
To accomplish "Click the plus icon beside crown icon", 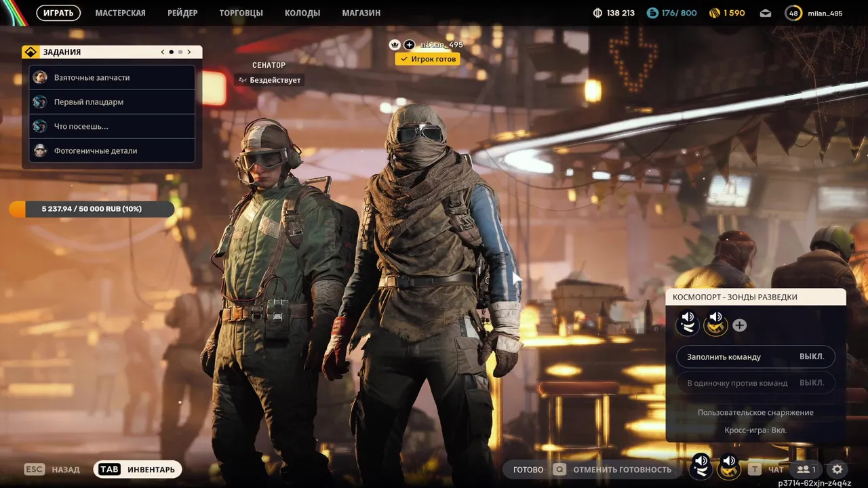I will [410, 45].
